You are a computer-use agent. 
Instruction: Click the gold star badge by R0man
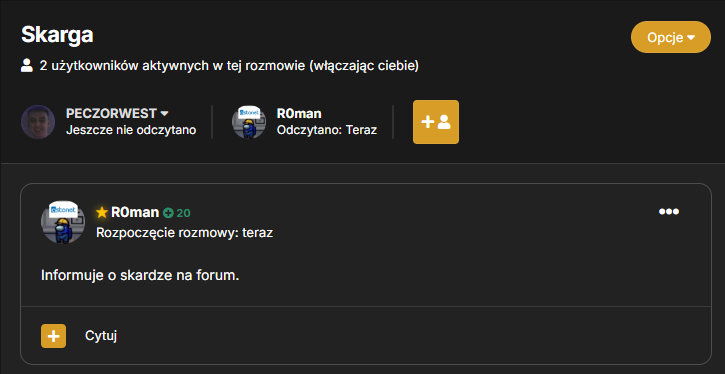102,213
